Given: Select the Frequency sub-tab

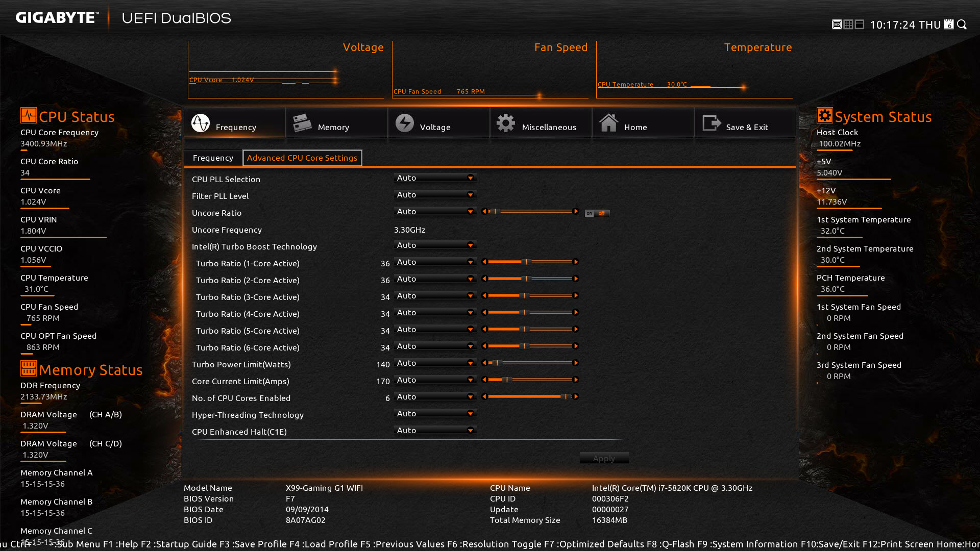Looking at the screenshot, I should click(x=213, y=158).
